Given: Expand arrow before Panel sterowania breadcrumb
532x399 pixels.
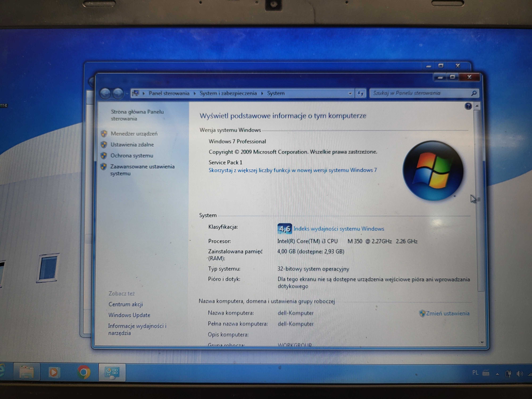Looking at the screenshot, I should pyautogui.click(x=144, y=93).
